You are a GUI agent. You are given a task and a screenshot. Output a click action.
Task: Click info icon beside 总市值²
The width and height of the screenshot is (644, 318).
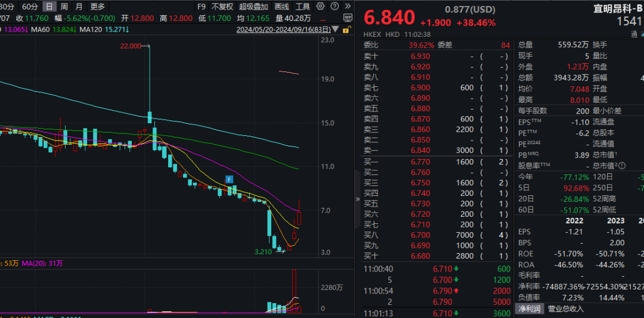pos(621,166)
